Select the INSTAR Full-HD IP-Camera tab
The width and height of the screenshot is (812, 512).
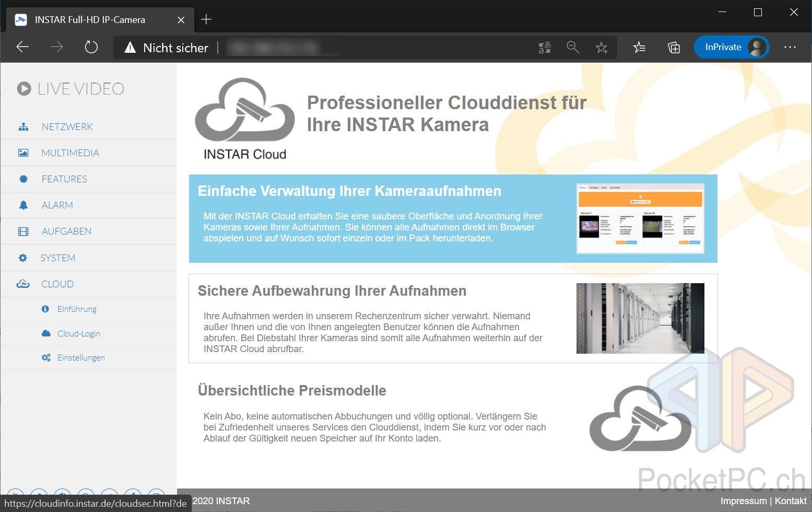(x=100, y=20)
